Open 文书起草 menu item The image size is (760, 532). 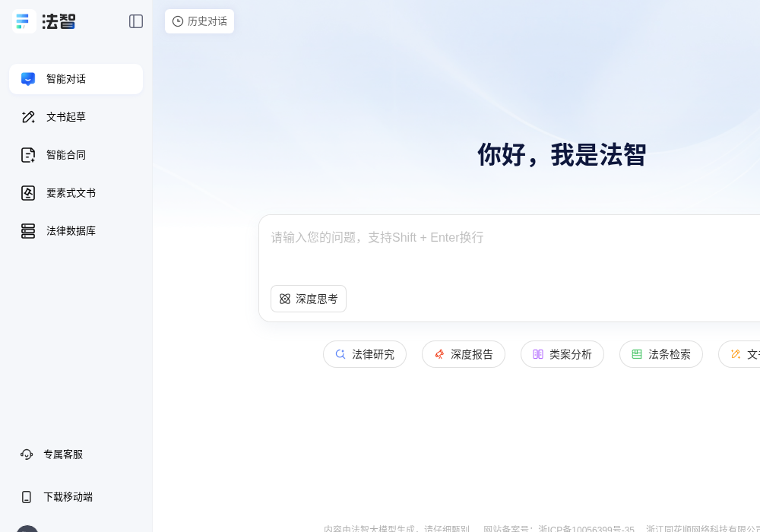[x=75, y=117]
